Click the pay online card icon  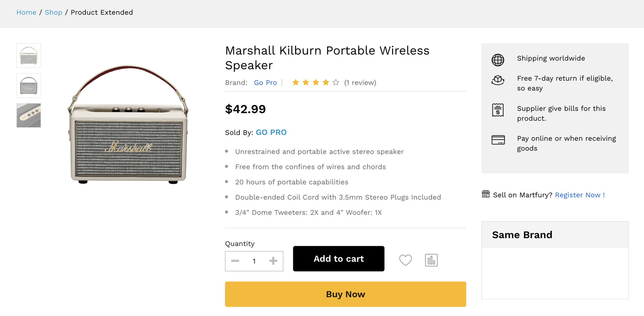tap(498, 140)
